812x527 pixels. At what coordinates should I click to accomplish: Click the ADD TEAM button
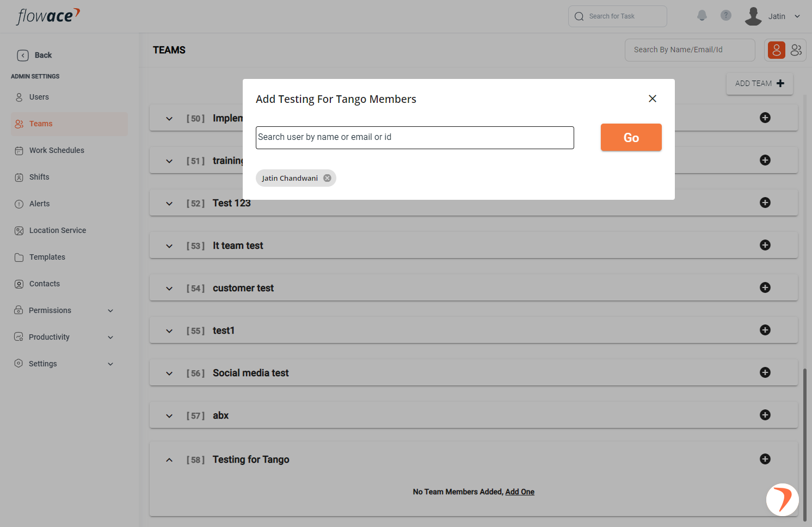760,83
